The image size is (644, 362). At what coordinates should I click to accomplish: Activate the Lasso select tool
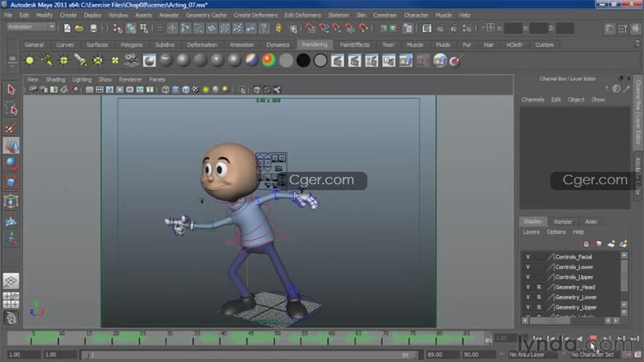coord(11,109)
